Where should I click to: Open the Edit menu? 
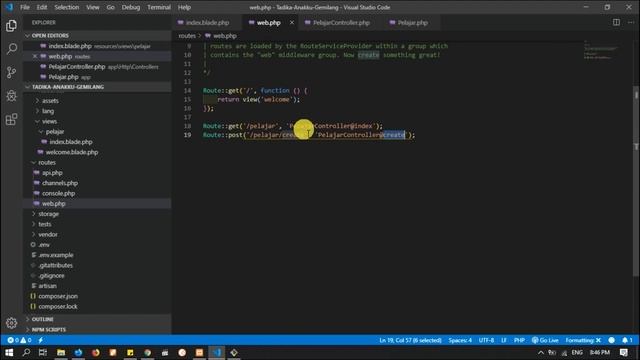click(x=42, y=7)
